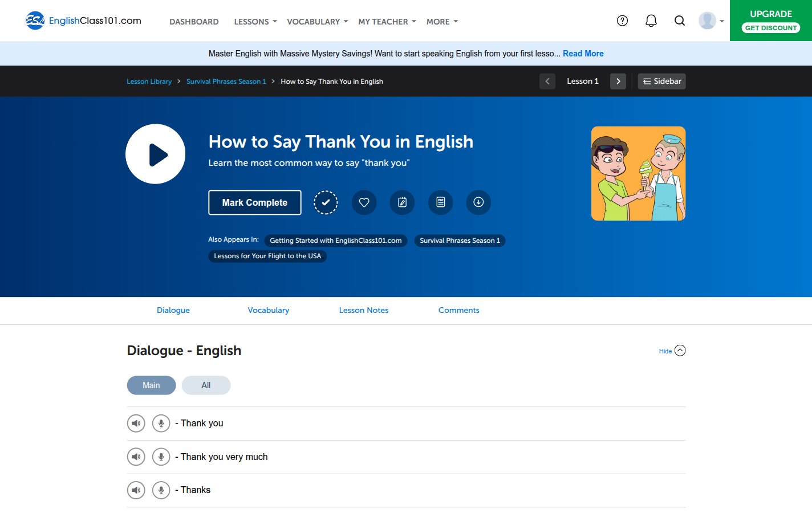Click the download icon
Image resolution: width=812 pixels, height=513 pixels.
[x=478, y=202]
